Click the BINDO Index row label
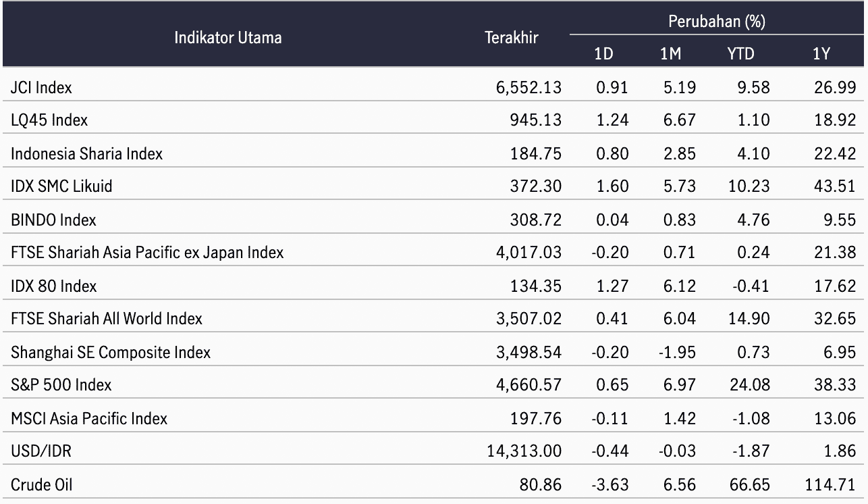The width and height of the screenshot is (868, 504). (x=53, y=220)
